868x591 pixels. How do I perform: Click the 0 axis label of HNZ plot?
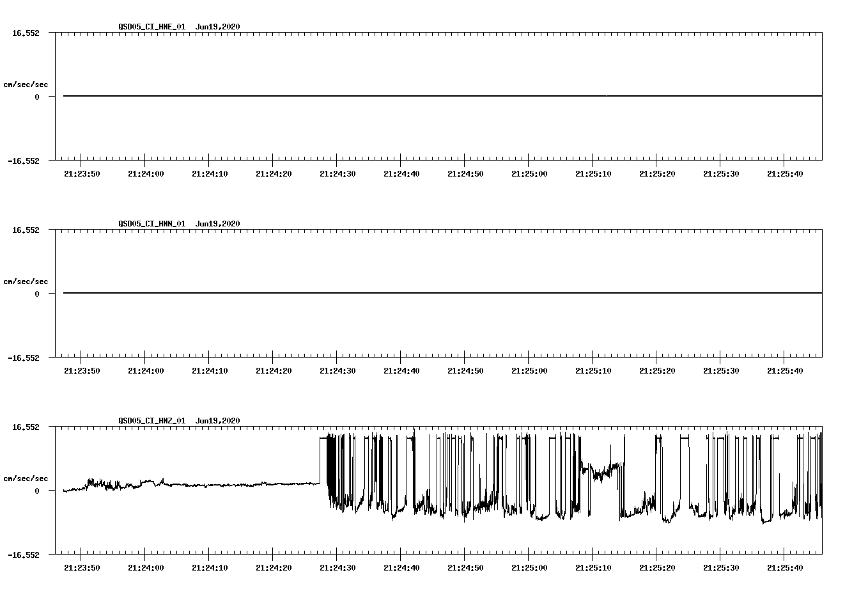pos(37,491)
